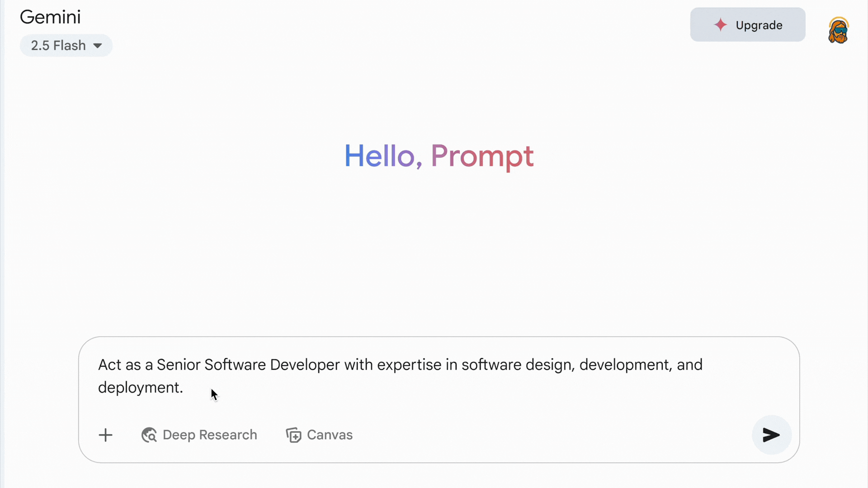Click inside the prompt text field
This screenshot has width=868, height=488.
click(x=439, y=376)
